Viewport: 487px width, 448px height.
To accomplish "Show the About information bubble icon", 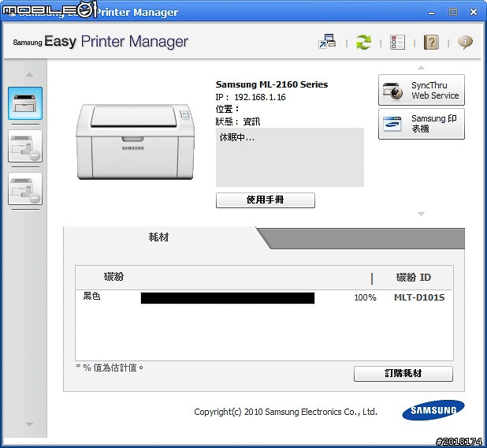I will click(x=465, y=42).
